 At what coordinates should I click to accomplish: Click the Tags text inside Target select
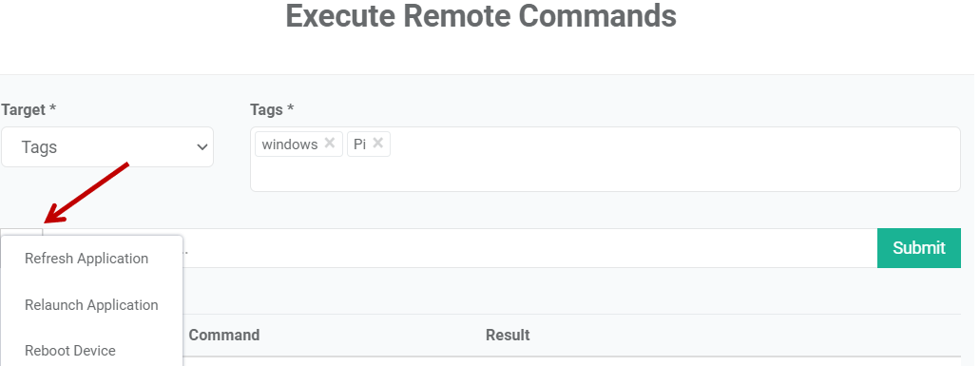click(x=39, y=147)
